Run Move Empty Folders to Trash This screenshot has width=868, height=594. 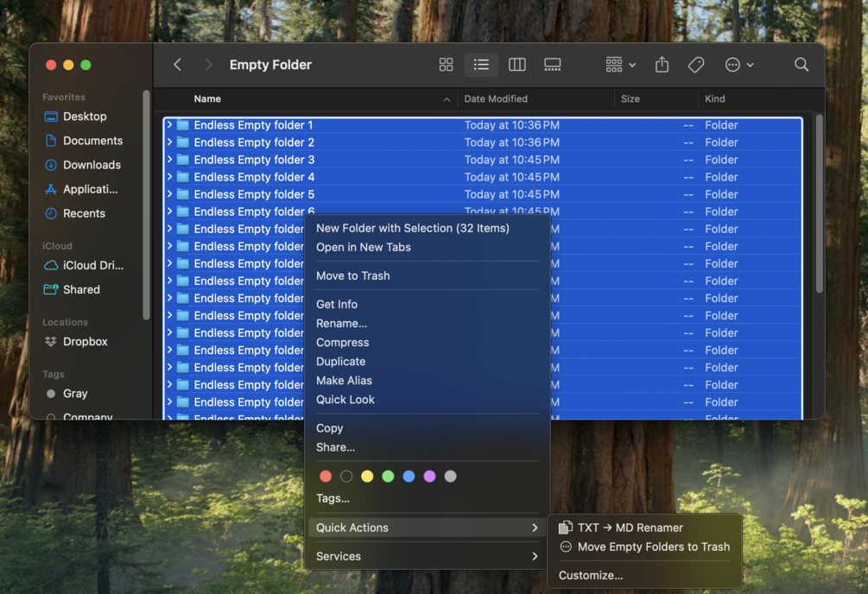point(652,546)
